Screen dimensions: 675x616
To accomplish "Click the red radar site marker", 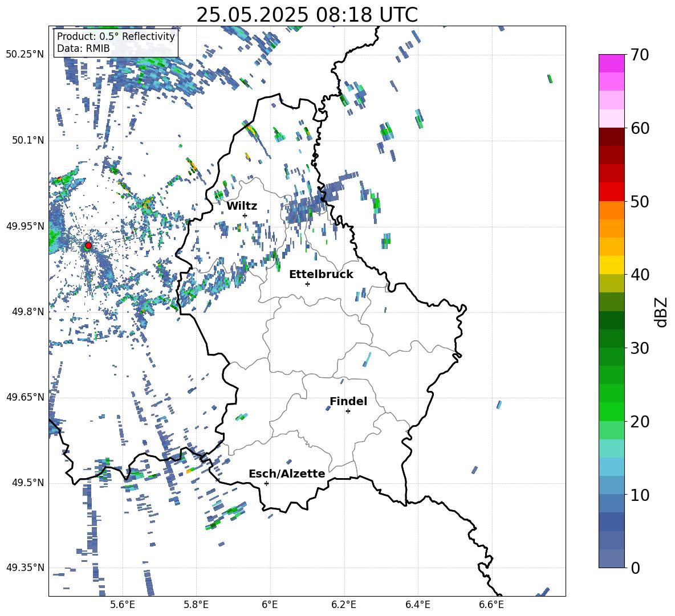I will [x=88, y=246].
